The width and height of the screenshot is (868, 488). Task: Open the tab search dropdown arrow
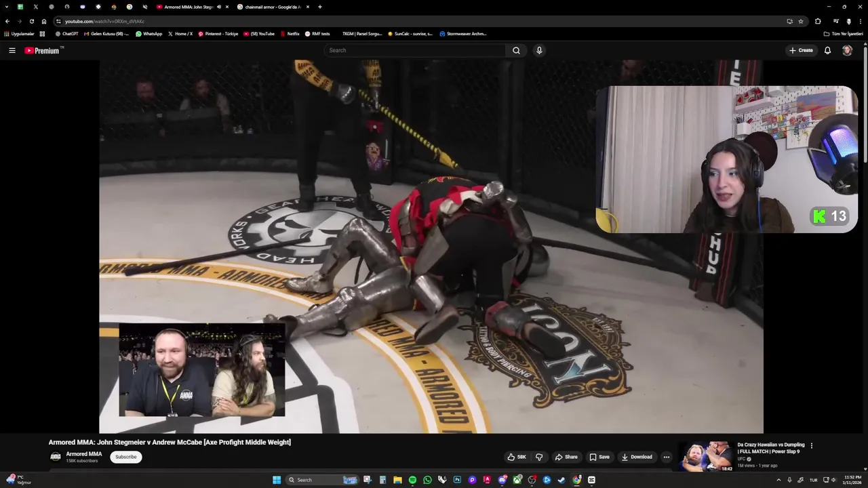coord(7,7)
